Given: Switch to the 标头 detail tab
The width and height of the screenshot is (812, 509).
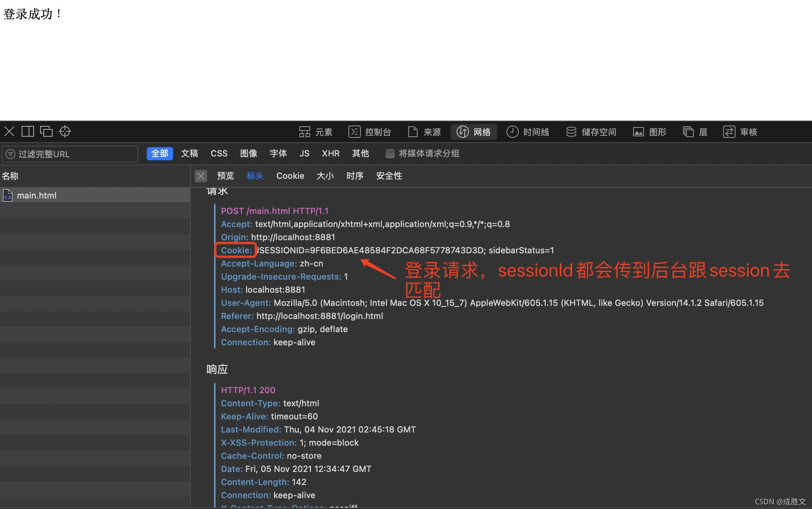Looking at the screenshot, I should click(x=255, y=176).
